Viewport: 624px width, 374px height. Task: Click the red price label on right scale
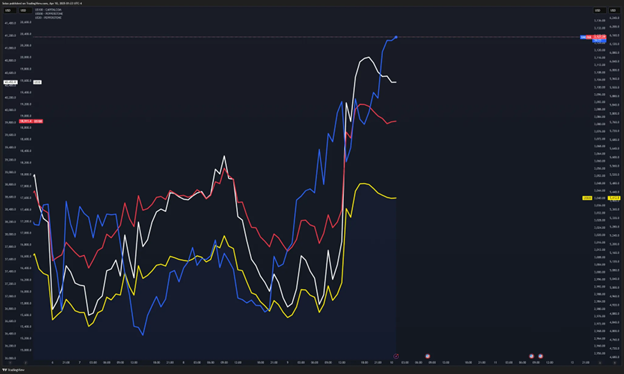point(599,37)
